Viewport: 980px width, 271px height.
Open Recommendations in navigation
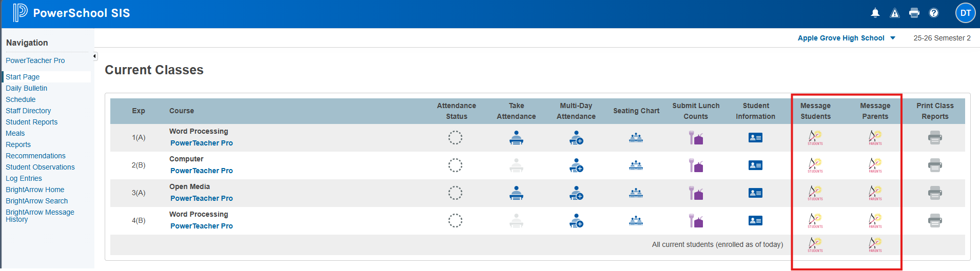tap(35, 156)
